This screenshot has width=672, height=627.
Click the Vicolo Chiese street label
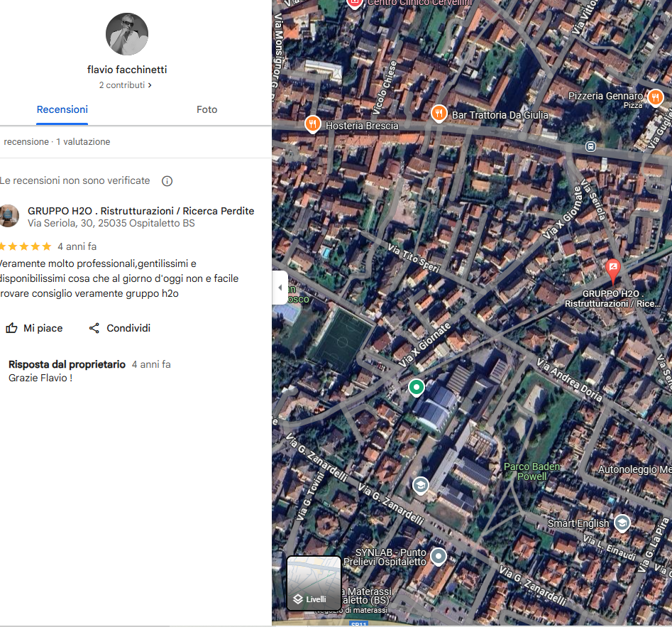[385, 88]
